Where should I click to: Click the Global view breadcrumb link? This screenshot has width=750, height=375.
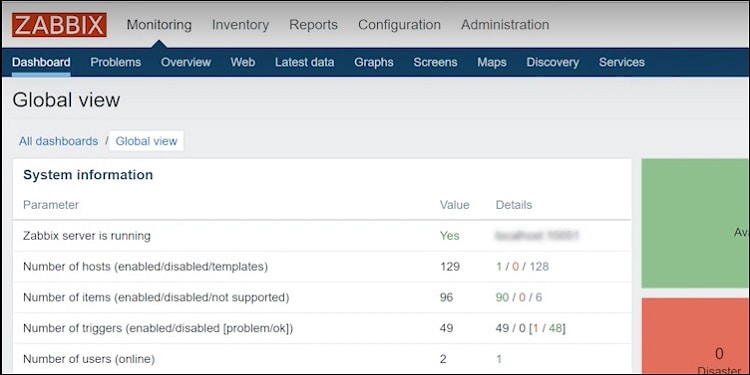tap(146, 141)
